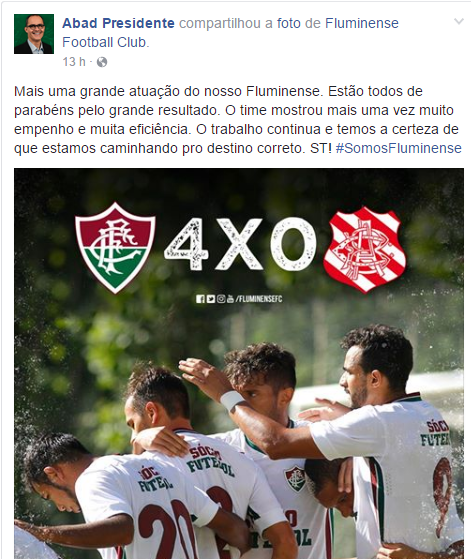This screenshot has width=471, height=559.
Task: Click the red-striped Bangu crest
Action: 364,250
